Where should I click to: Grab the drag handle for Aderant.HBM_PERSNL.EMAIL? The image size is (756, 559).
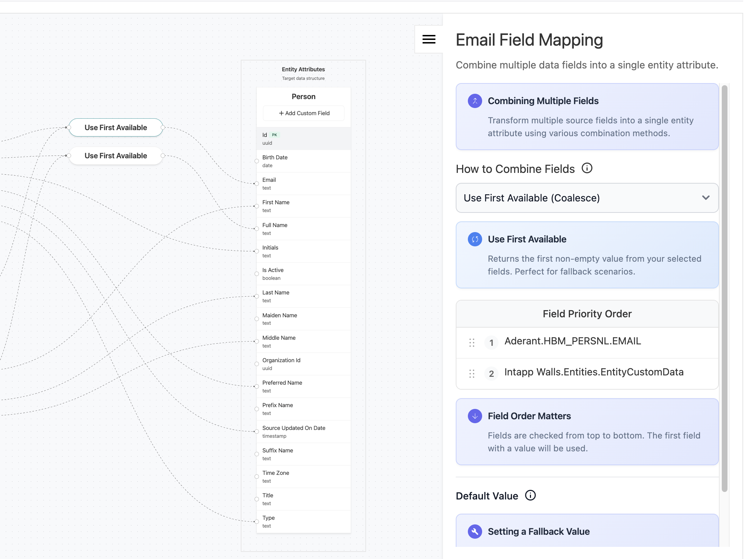[472, 343]
